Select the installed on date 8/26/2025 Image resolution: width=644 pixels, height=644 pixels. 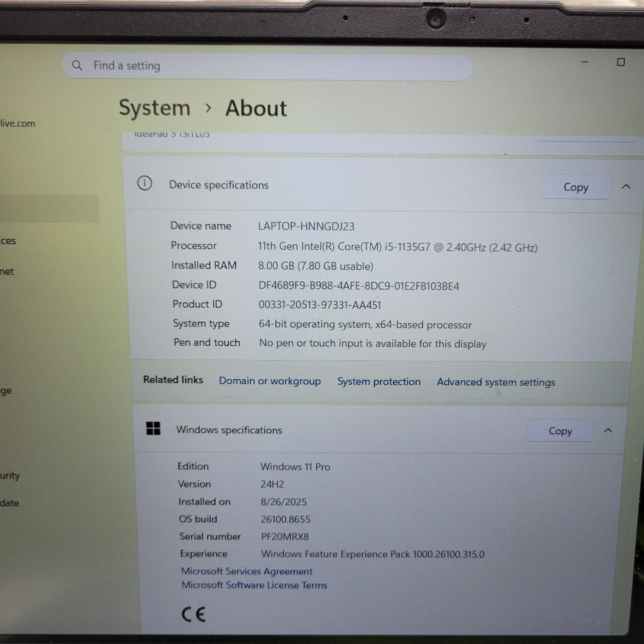point(284,502)
